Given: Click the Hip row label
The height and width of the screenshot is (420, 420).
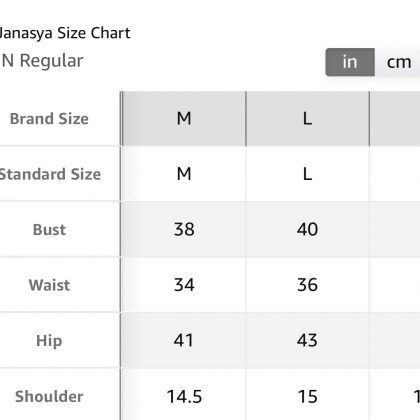Looking at the screenshot, I should click(49, 341).
